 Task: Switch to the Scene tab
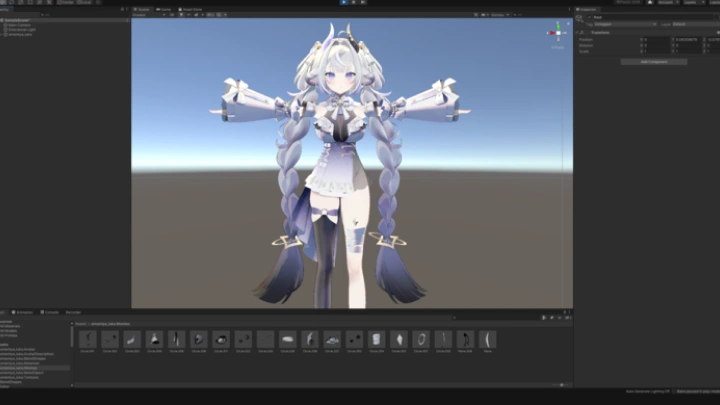[141, 9]
